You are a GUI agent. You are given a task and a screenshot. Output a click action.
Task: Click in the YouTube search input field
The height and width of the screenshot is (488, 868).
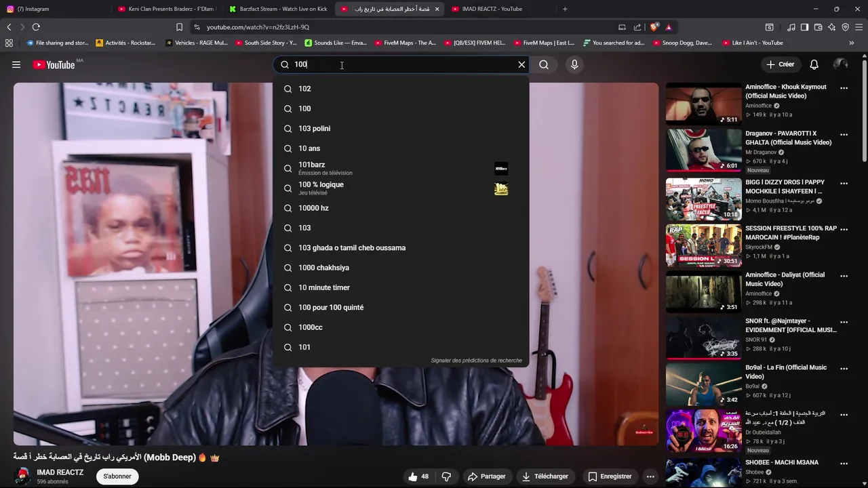click(400, 64)
